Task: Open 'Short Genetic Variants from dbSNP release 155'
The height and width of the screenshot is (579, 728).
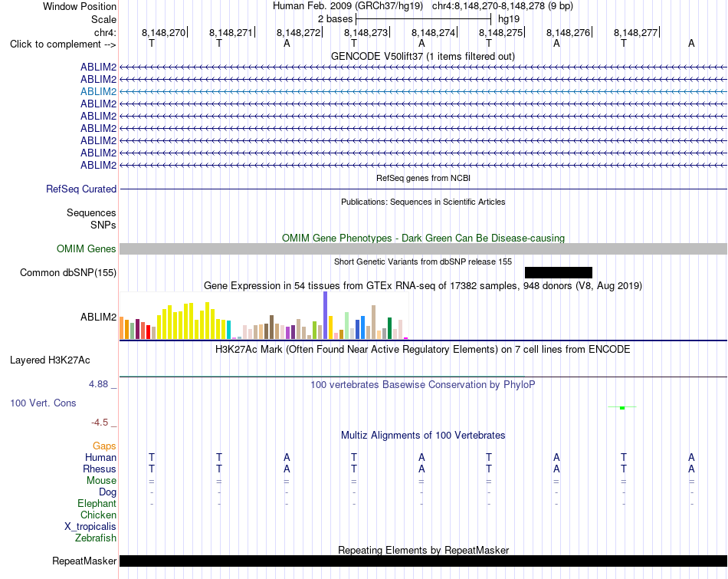Action: [423, 262]
